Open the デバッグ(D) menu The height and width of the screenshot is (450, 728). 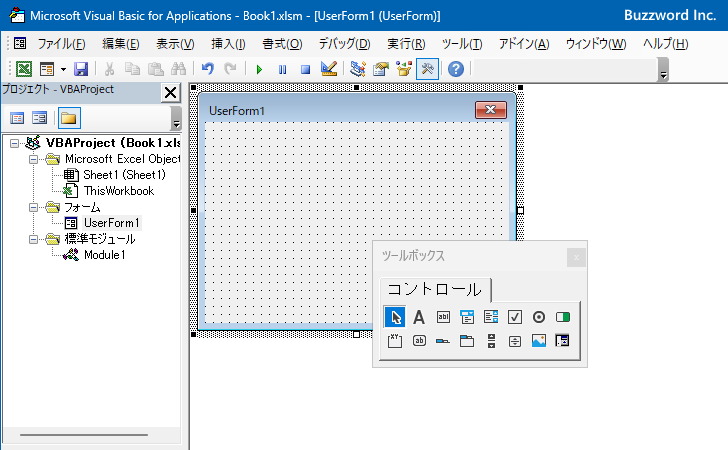tap(344, 44)
